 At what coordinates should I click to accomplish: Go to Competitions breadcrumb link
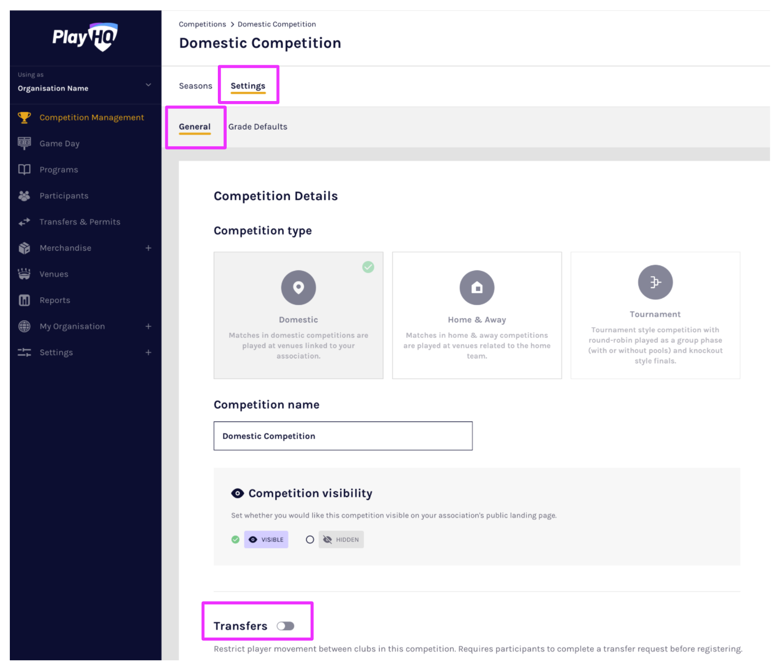click(x=202, y=24)
